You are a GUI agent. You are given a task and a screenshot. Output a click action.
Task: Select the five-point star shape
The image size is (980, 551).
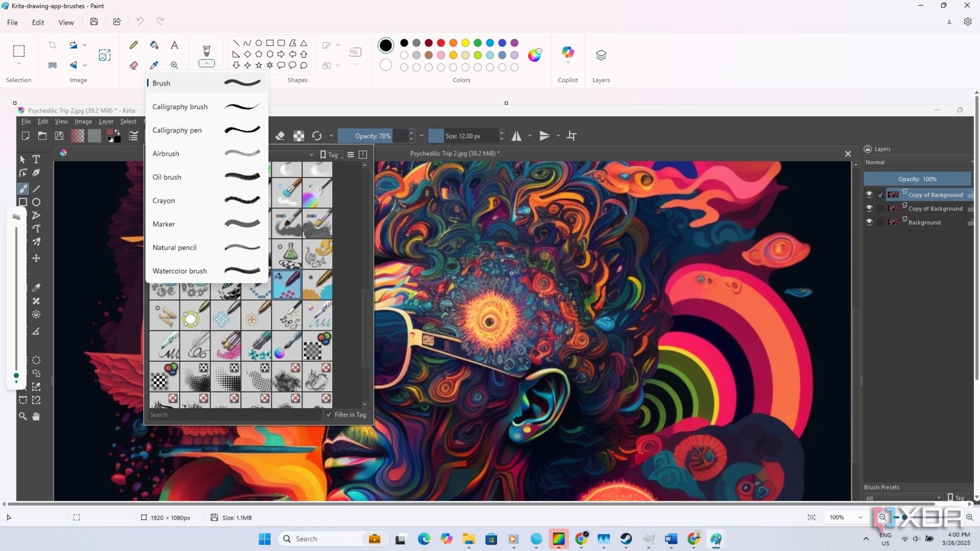(x=259, y=65)
